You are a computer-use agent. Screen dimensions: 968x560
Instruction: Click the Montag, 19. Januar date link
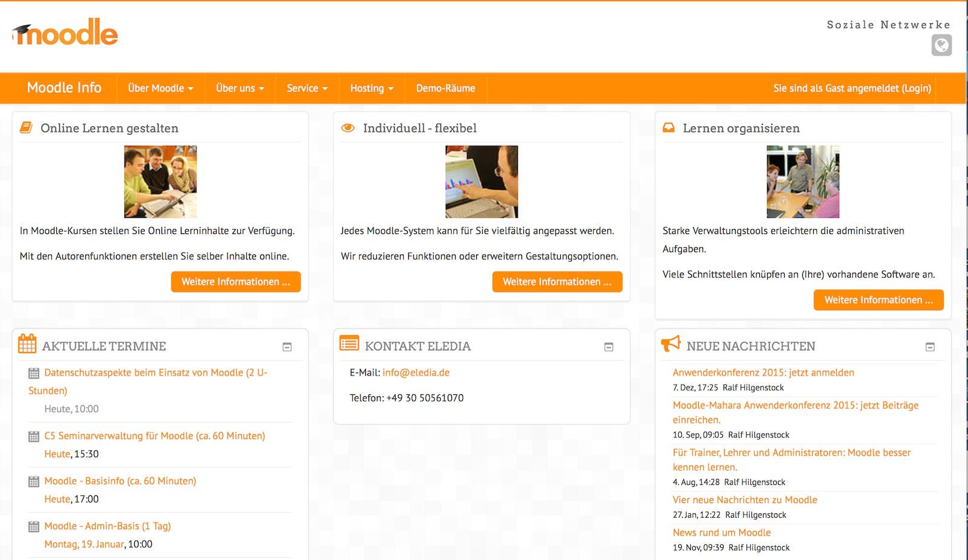(84, 544)
